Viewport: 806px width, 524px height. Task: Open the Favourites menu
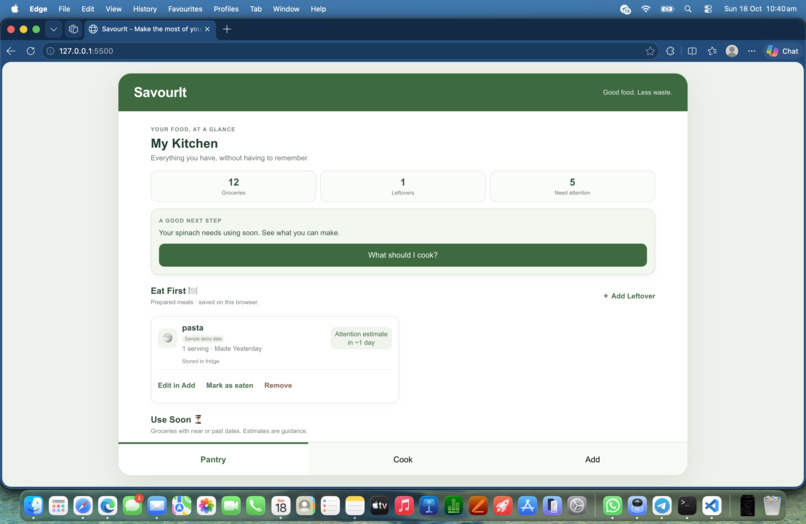coord(185,9)
